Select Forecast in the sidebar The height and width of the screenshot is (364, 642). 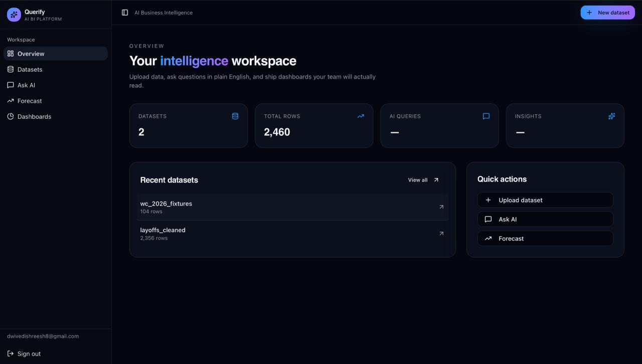coord(56,101)
